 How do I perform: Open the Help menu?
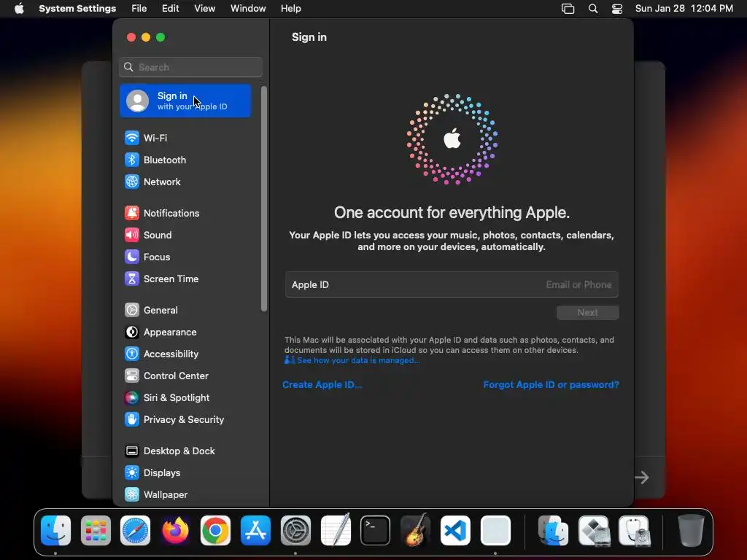coord(290,9)
